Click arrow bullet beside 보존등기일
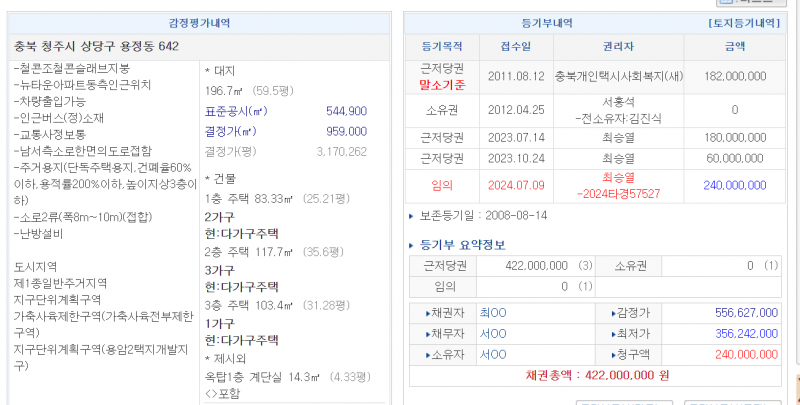Image resolution: width=800 pixels, height=405 pixels. click(412, 215)
